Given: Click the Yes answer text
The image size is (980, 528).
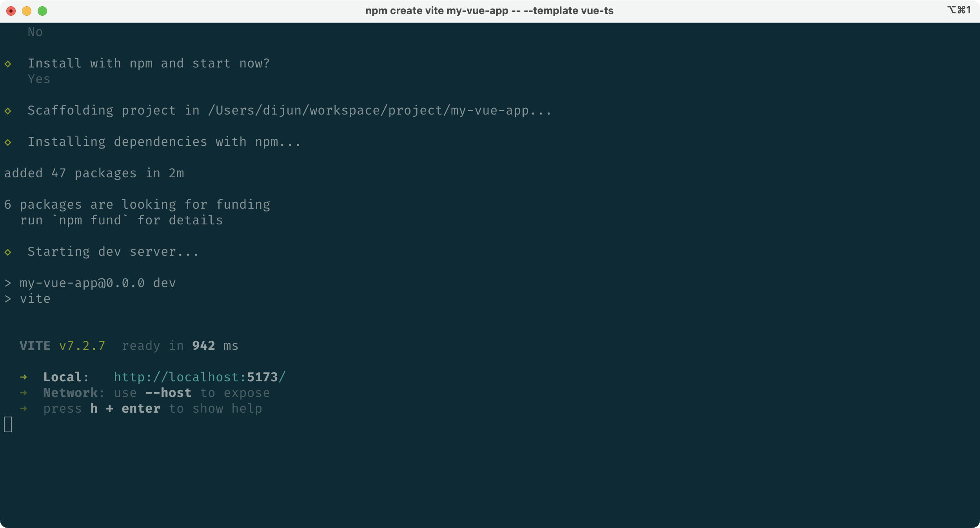Looking at the screenshot, I should pos(39,79).
